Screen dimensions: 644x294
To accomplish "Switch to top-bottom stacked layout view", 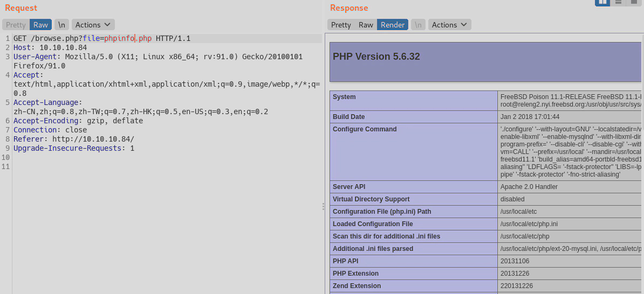I will tap(618, 2).
